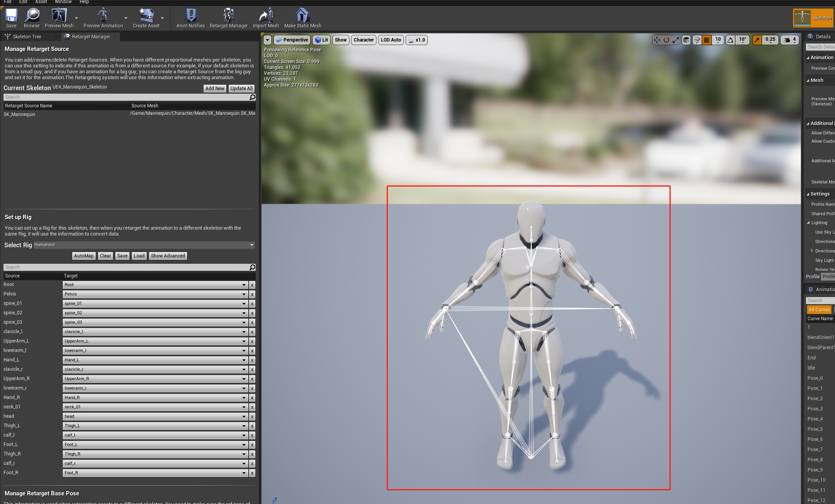Toggle scale snapping in the viewport
Screen dimensions: 835x504
757,40
